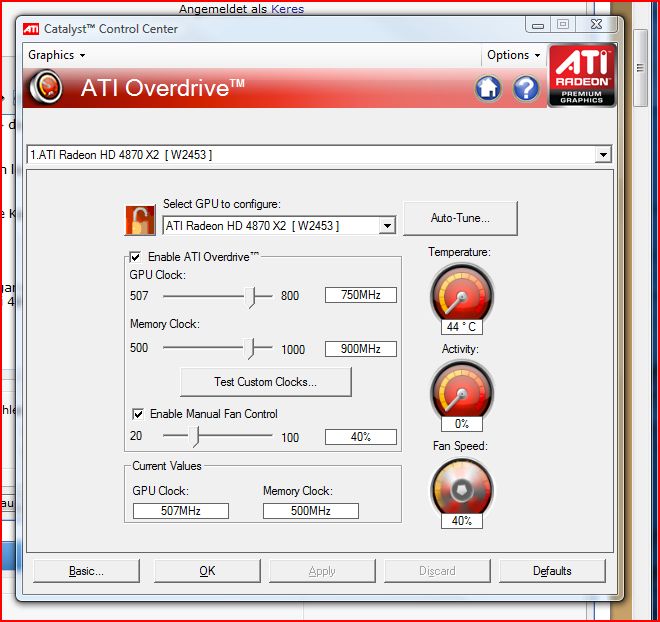
Task: Click the background browser window scrollbar
Action: click(640, 67)
